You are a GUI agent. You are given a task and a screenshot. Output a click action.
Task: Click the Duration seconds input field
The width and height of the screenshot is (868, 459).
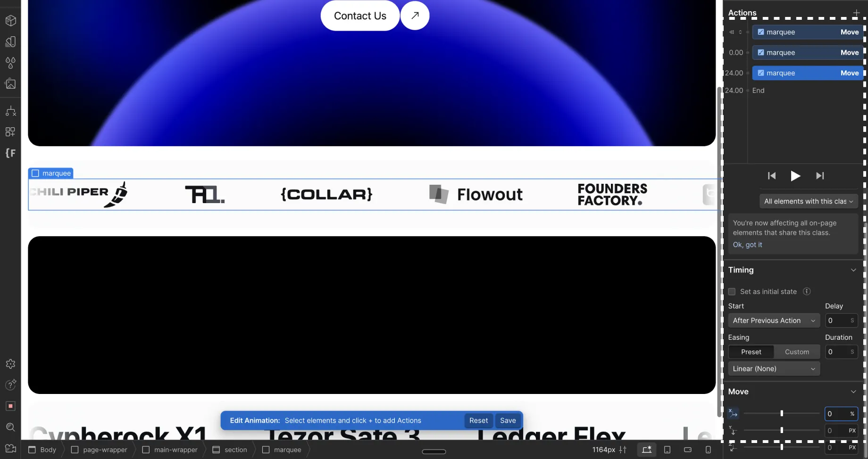click(841, 352)
